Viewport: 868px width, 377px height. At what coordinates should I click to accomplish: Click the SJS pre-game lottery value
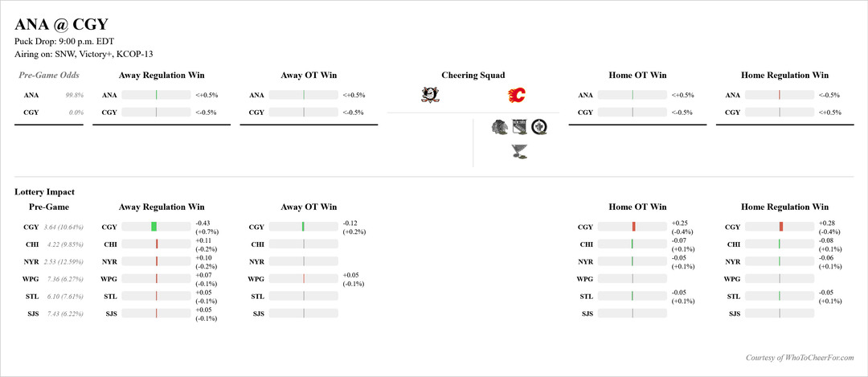[64, 313]
